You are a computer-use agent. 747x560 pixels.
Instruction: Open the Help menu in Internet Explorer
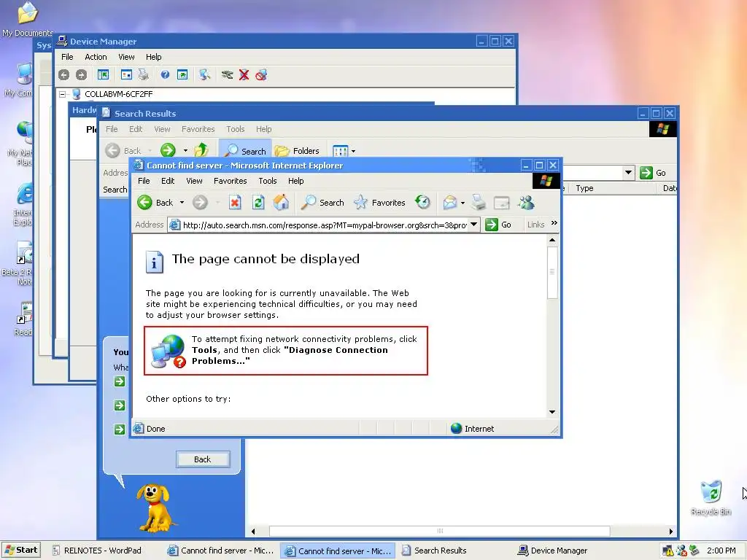[x=296, y=181]
